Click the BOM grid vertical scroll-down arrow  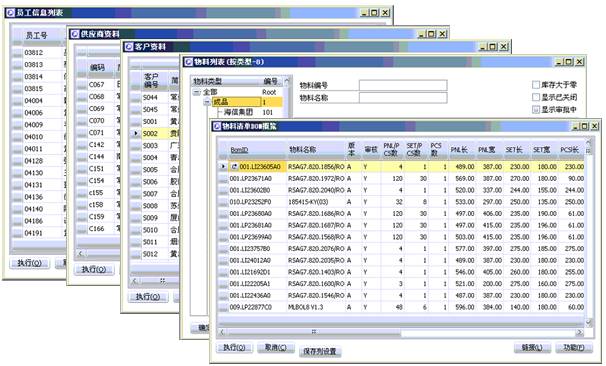pos(589,322)
